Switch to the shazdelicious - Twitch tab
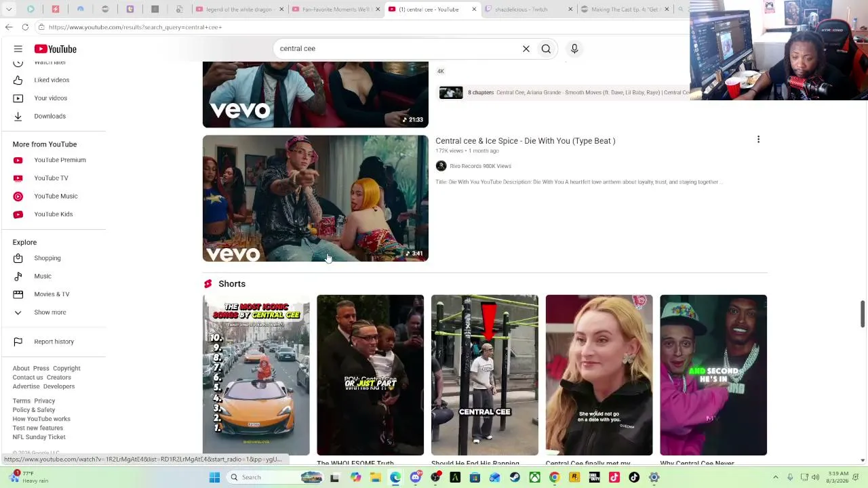 point(529,9)
